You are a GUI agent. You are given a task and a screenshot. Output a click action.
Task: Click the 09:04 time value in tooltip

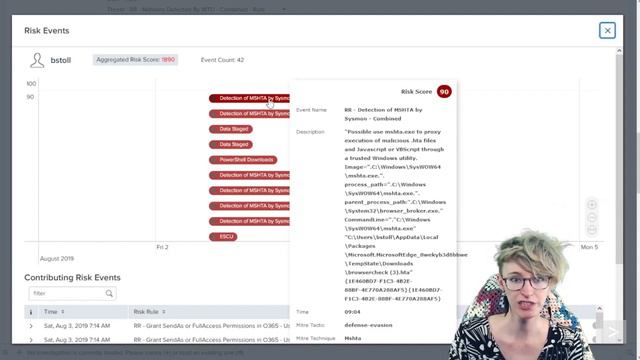(x=352, y=312)
